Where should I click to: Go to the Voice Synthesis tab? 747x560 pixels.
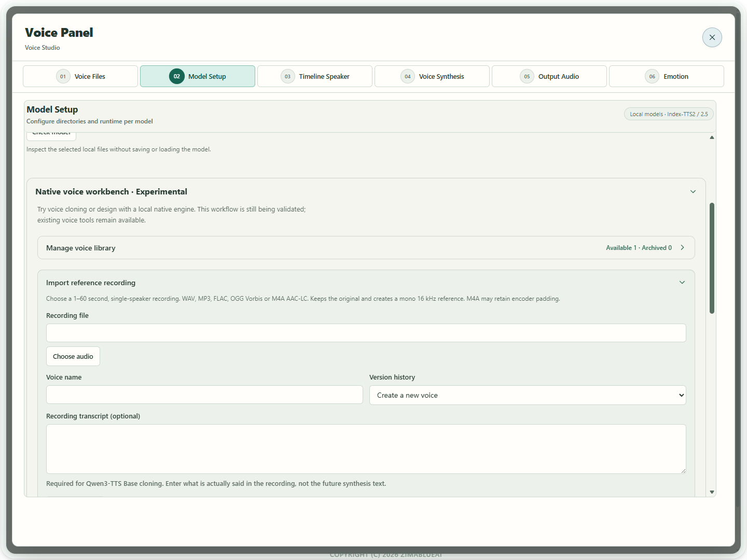click(x=432, y=76)
